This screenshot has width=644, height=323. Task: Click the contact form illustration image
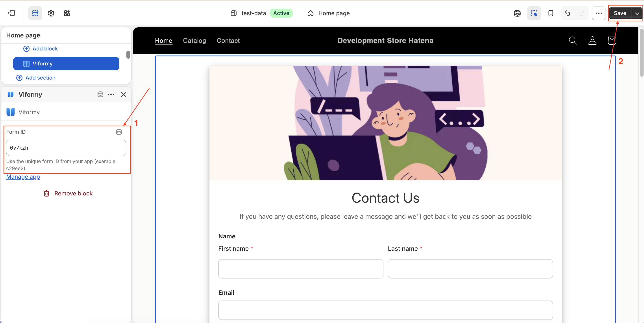tap(385, 123)
